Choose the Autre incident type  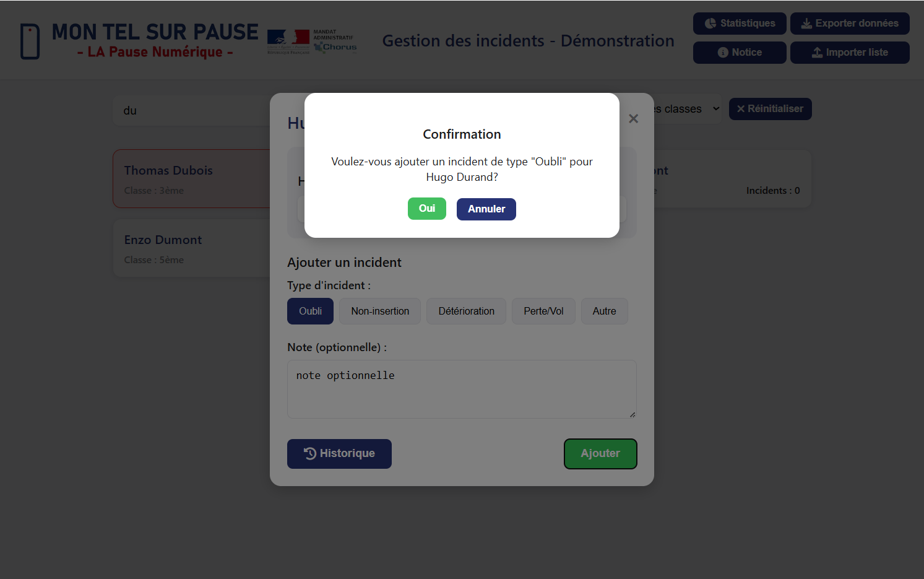click(x=604, y=311)
